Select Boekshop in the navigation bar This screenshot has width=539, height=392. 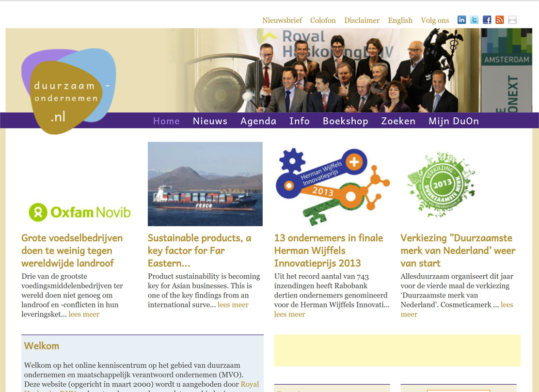point(345,121)
